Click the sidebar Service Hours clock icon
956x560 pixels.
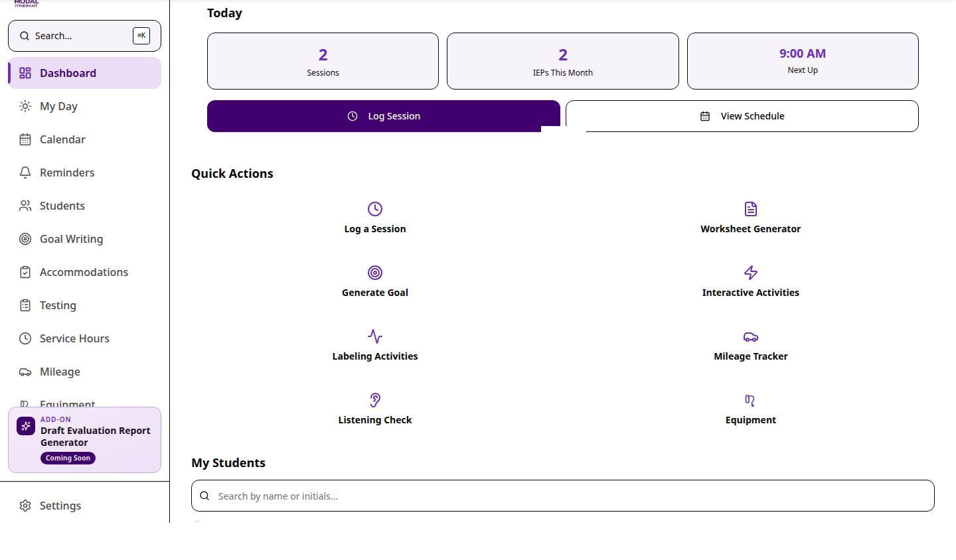point(25,338)
